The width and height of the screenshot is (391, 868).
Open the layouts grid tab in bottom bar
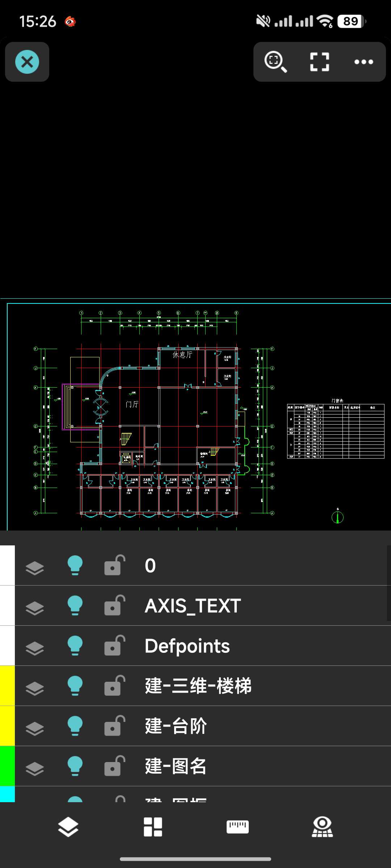point(153,827)
